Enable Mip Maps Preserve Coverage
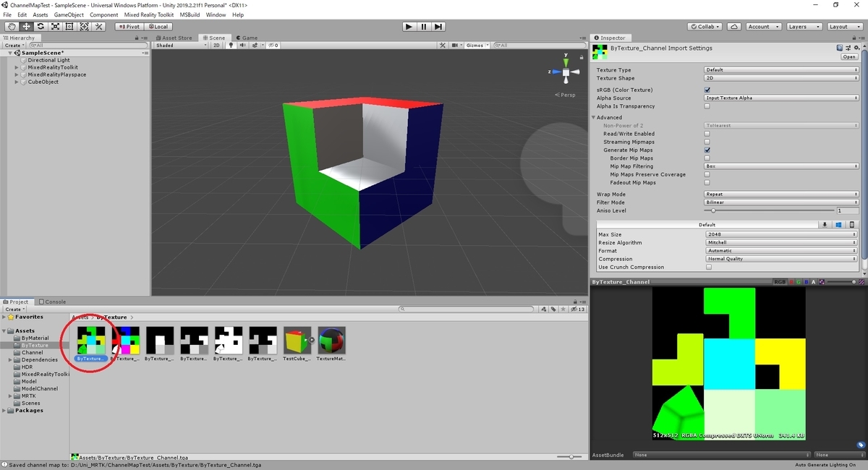 click(707, 174)
